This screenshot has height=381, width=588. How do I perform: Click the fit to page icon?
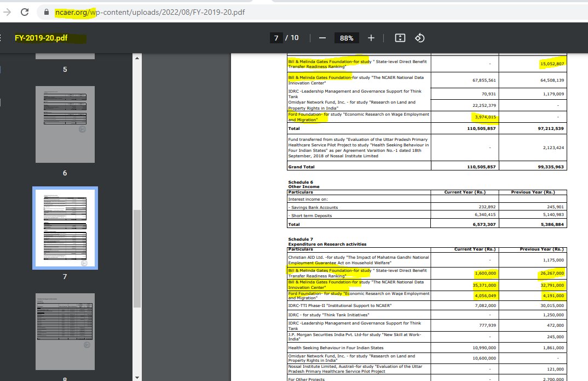[400, 38]
